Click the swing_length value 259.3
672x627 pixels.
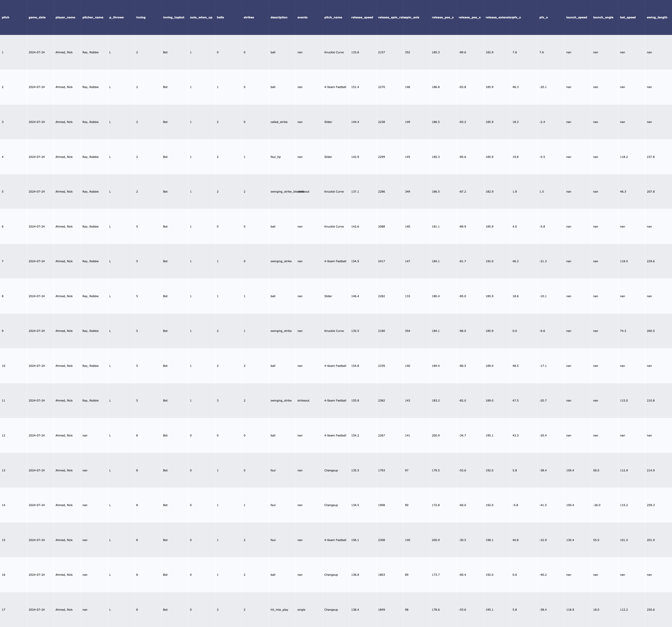650,505
